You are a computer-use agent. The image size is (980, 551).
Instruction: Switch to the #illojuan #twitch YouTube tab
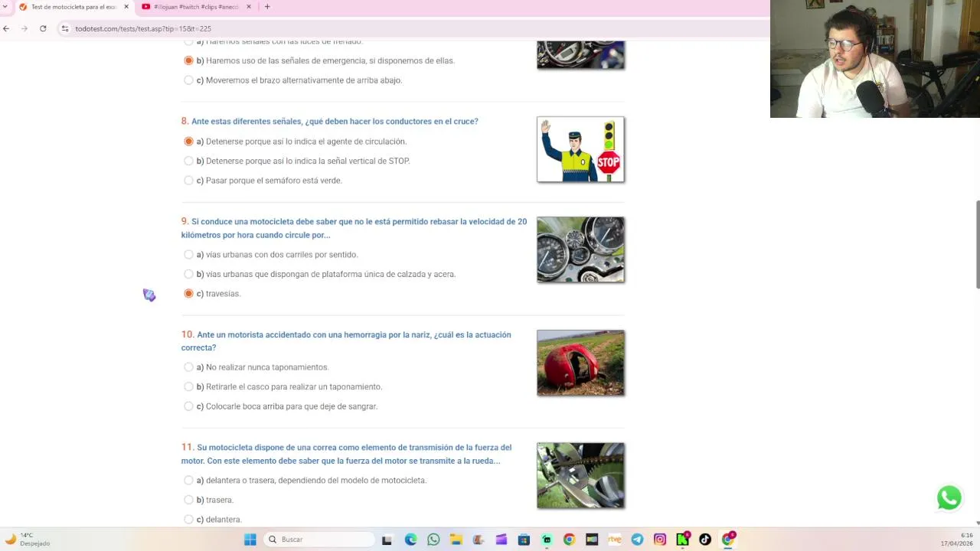[197, 7]
